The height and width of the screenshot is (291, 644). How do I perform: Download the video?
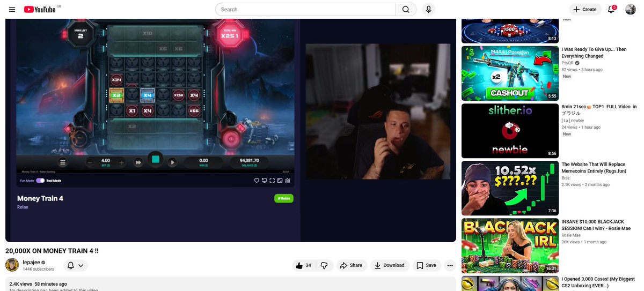coord(390,265)
